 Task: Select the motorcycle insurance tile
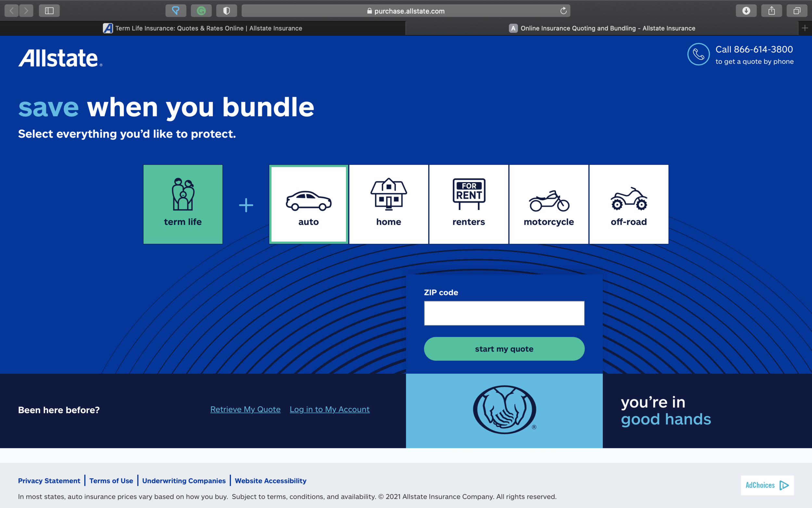pyautogui.click(x=549, y=204)
